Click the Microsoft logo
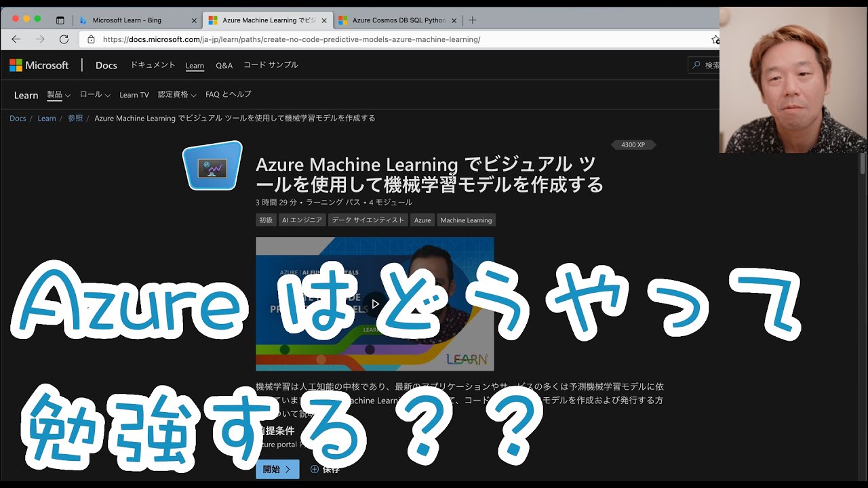The width and height of the screenshot is (868, 488). [x=39, y=65]
